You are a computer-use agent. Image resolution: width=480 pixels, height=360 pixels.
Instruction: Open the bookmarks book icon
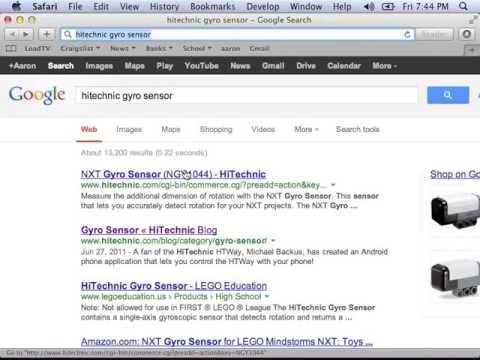(x=11, y=49)
